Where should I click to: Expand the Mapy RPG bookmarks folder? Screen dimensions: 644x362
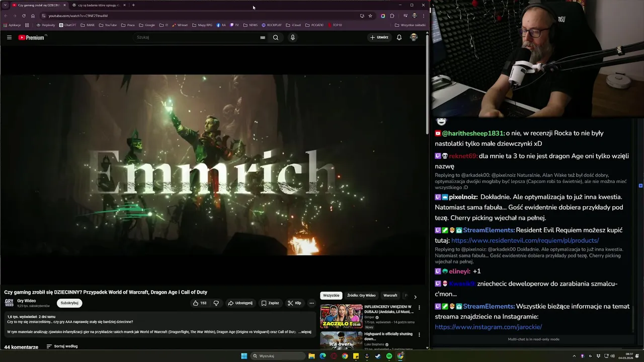click(x=202, y=25)
